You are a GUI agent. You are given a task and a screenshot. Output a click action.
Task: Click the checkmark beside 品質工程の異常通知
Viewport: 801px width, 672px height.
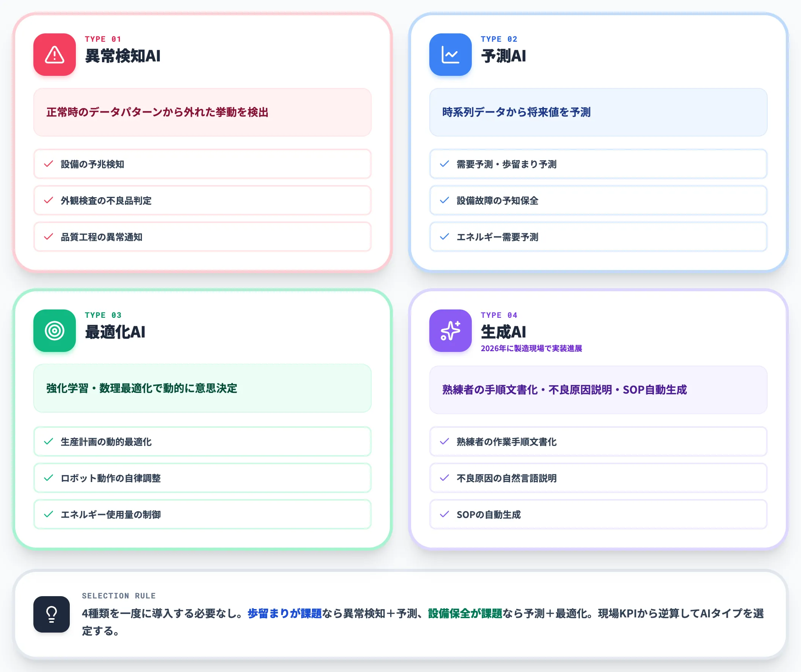click(49, 237)
